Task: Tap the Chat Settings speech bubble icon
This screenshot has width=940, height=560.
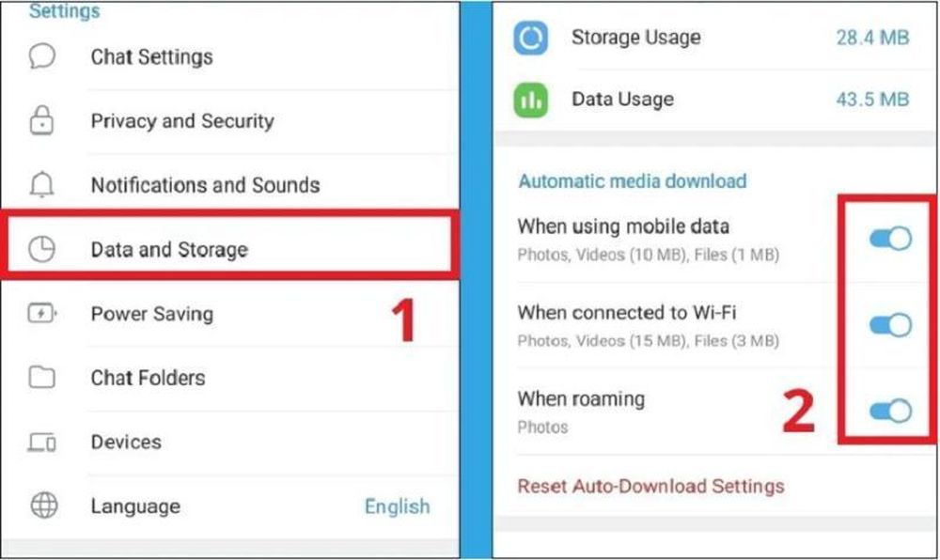Action: (x=42, y=56)
